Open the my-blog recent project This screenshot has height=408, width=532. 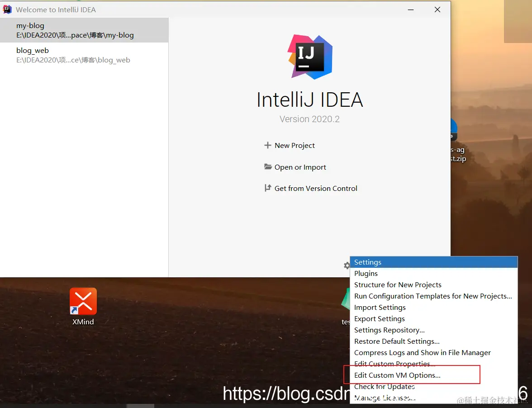(84, 30)
